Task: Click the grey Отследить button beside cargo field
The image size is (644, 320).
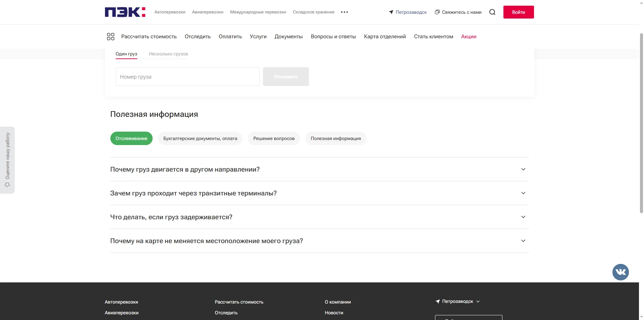Action: [286, 77]
